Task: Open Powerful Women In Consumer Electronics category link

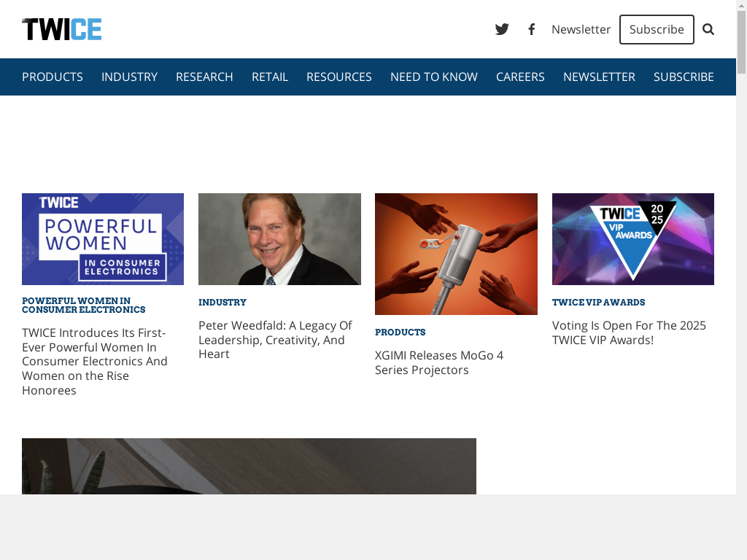Action: (x=83, y=306)
